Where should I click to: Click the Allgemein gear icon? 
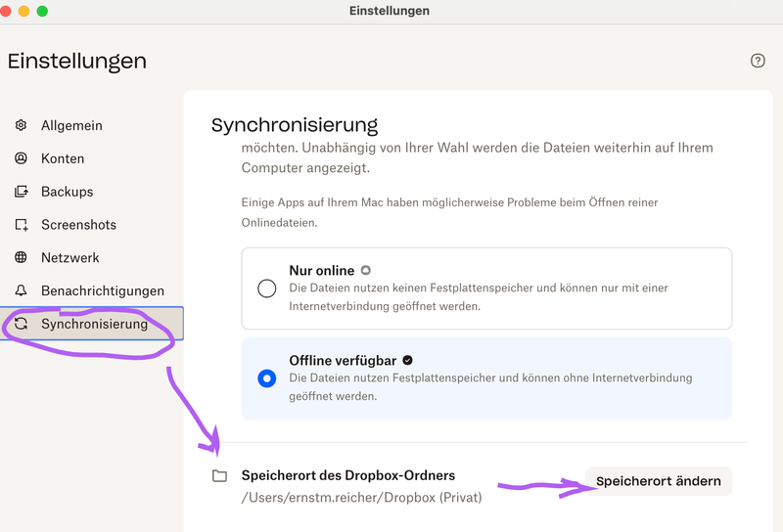22,125
